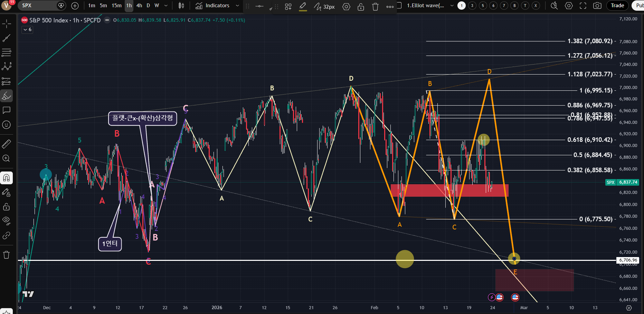Open the 1.Elliot wave layout dropdown
The image size is (644, 314).
pyautogui.click(x=452, y=6)
